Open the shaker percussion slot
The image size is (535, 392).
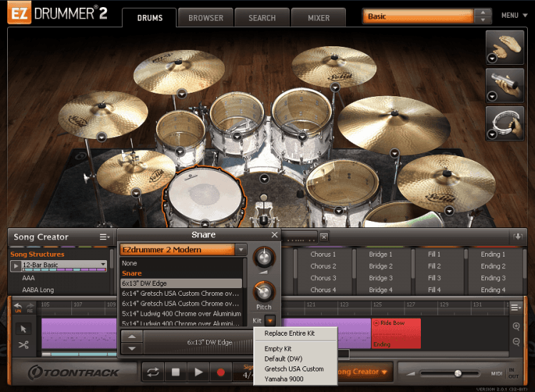(504, 86)
